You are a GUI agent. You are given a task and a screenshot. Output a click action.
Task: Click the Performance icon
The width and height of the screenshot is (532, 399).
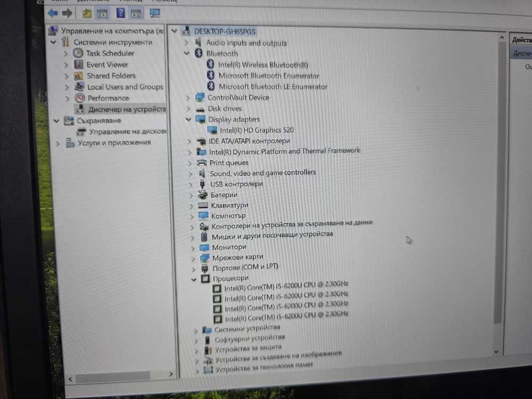(x=80, y=98)
